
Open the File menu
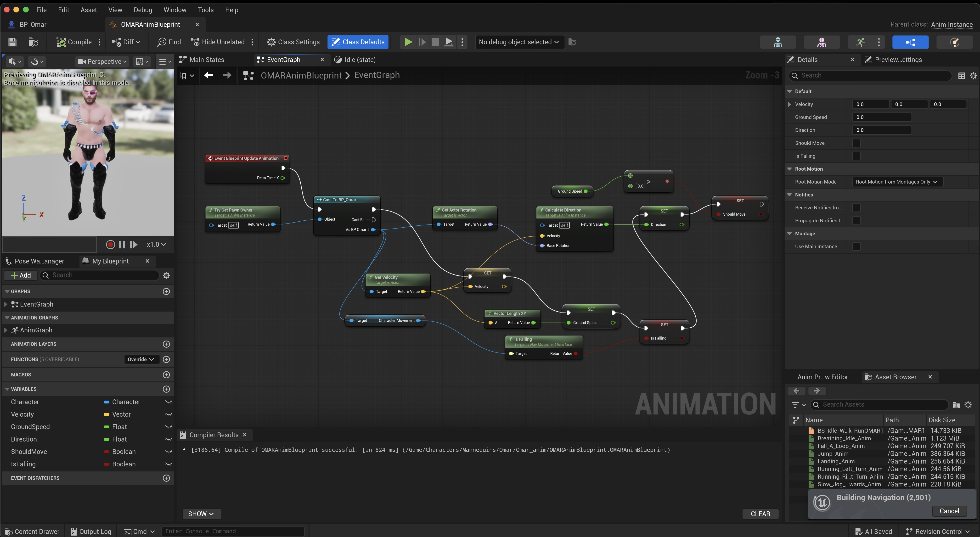(x=41, y=10)
